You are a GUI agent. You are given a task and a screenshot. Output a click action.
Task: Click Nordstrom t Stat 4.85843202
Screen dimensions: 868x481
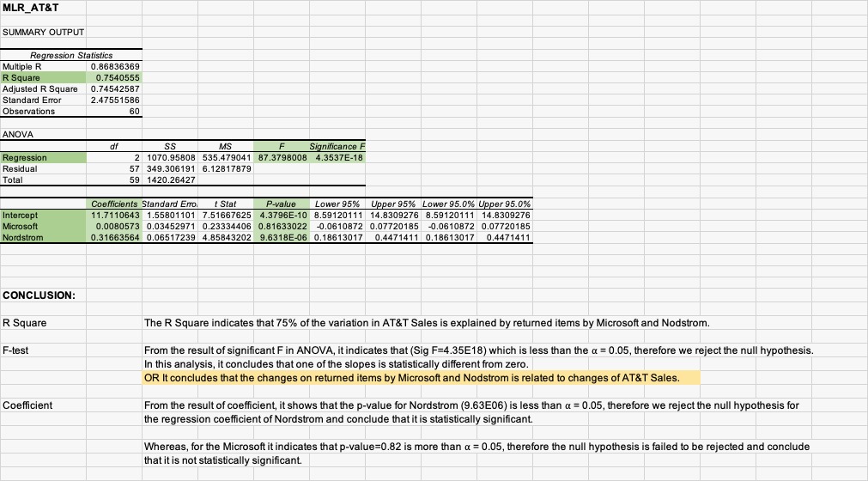[226, 237]
